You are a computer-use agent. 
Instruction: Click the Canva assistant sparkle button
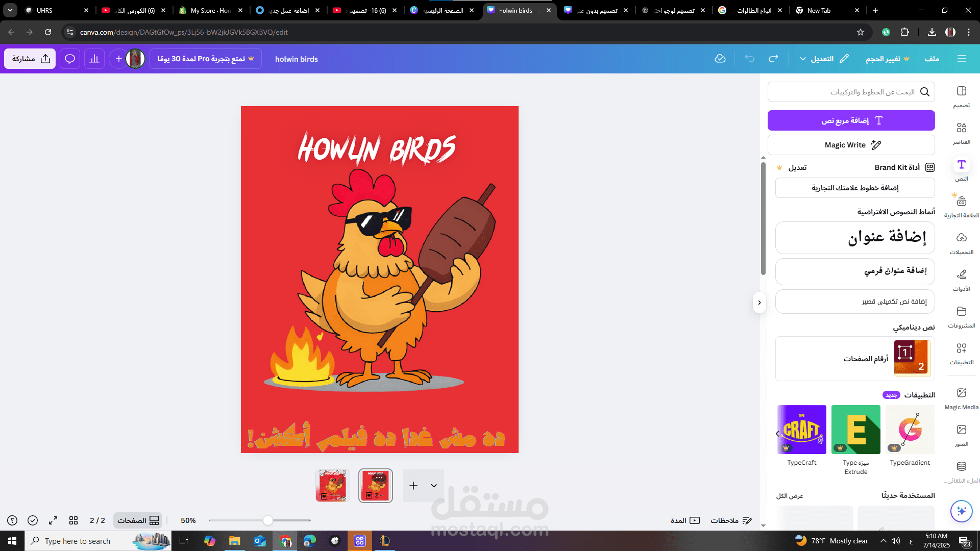[962, 511]
